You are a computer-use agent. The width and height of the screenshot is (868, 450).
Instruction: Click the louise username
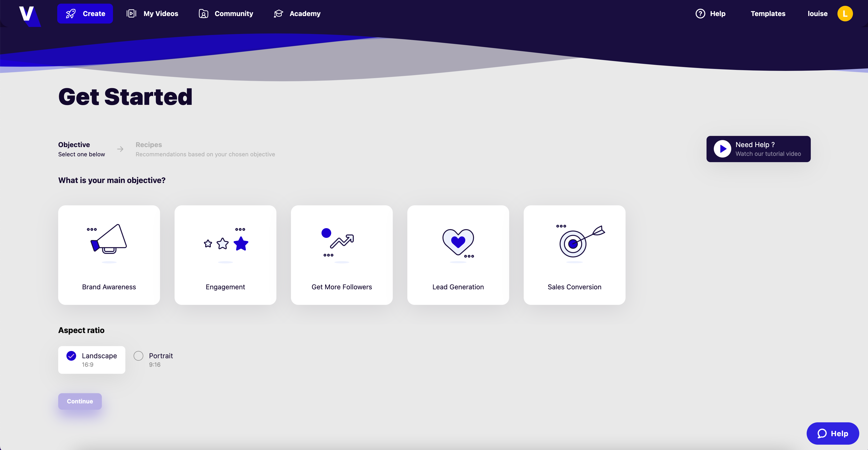pyautogui.click(x=818, y=14)
